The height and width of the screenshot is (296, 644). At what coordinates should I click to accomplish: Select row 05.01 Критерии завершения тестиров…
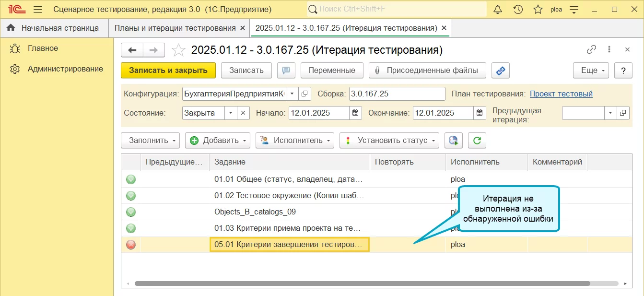point(376,245)
